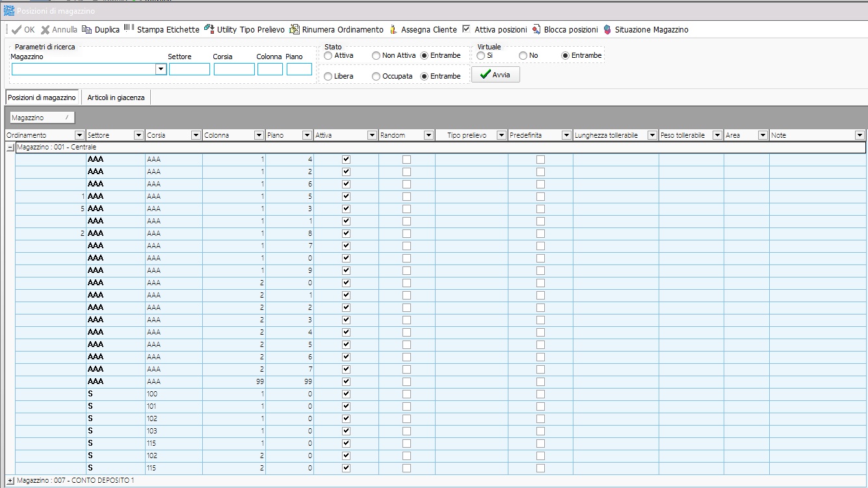The image size is (868, 488).
Task: Open Utility Tipo Prelievo tool icon
Action: pos(209,29)
